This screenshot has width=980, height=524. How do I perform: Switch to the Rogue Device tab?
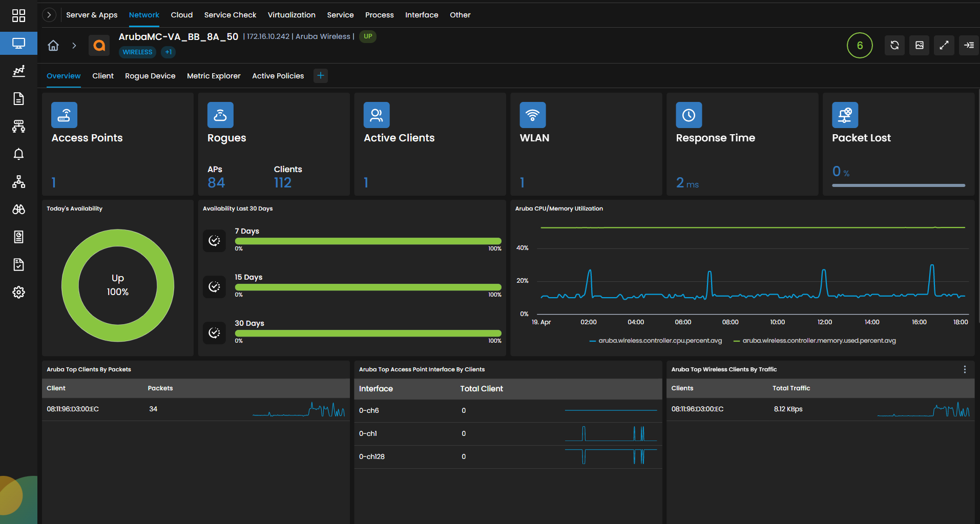pyautogui.click(x=150, y=76)
